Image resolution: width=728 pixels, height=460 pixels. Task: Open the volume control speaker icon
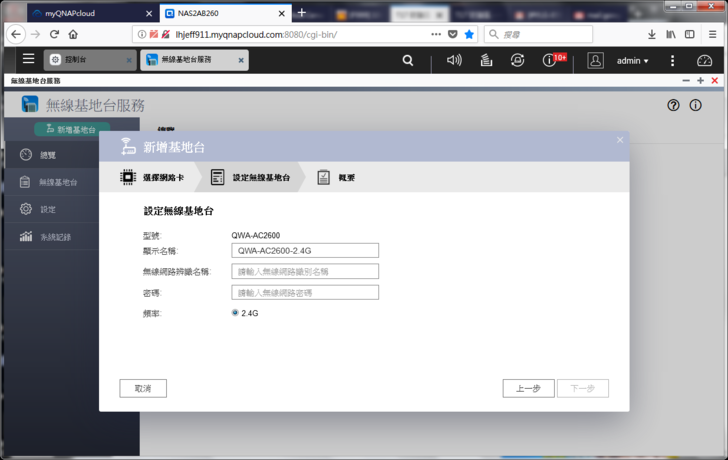pos(454,60)
